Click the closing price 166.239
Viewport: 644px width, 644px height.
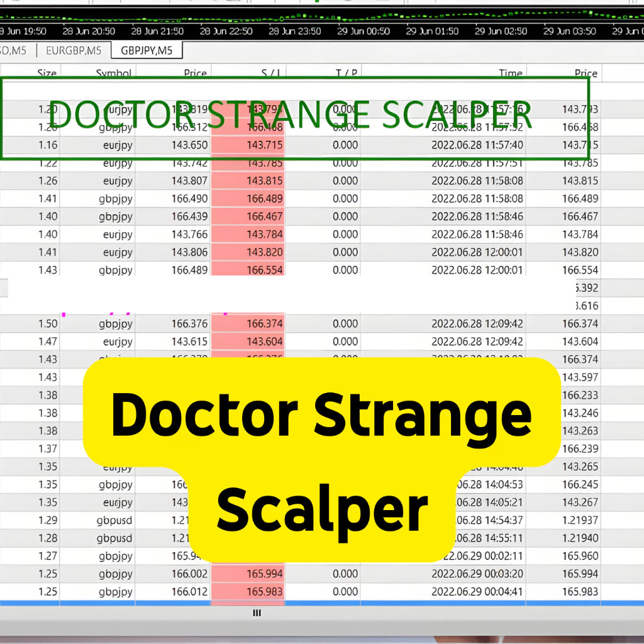point(580,448)
